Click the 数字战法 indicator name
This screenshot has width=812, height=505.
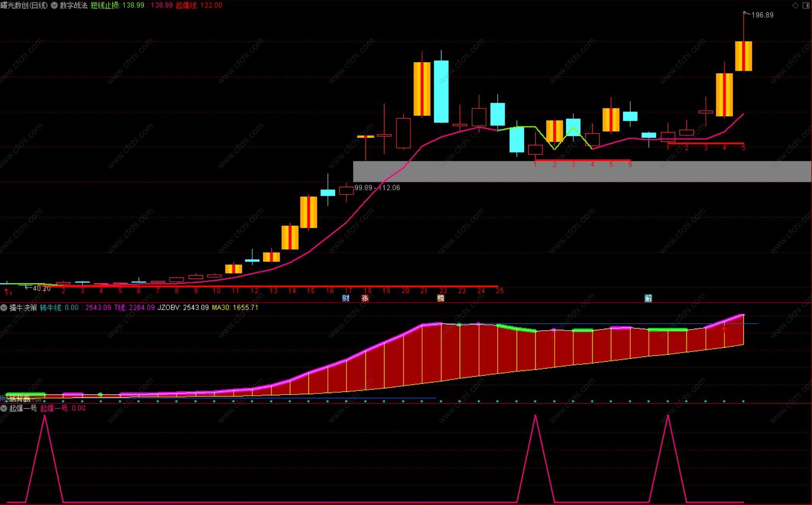coord(74,5)
